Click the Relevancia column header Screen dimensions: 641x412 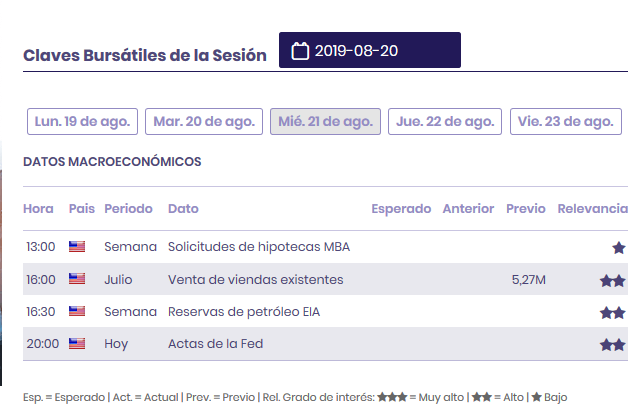pyautogui.click(x=592, y=209)
